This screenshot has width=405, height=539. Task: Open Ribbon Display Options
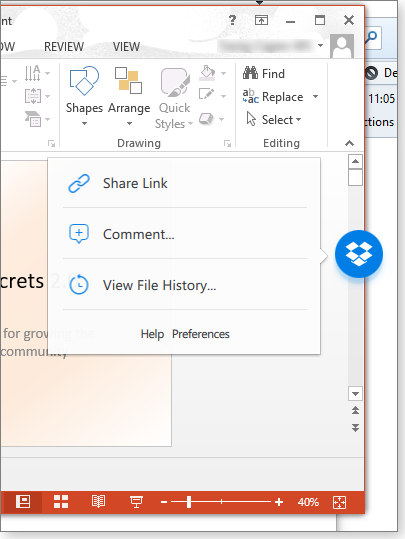pyautogui.click(x=261, y=20)
